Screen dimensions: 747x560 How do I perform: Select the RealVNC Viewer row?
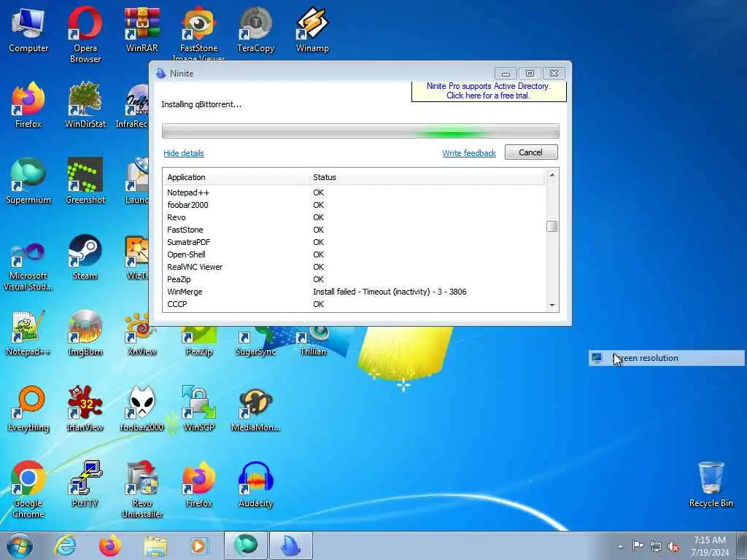355,267
